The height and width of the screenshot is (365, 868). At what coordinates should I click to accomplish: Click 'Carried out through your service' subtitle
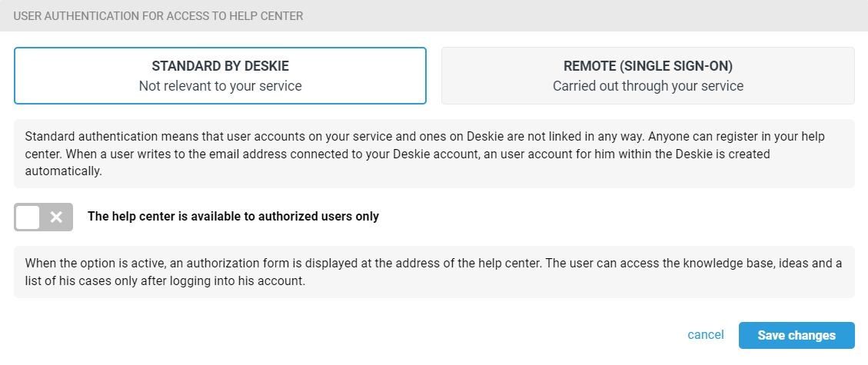[x=647, y=86]
